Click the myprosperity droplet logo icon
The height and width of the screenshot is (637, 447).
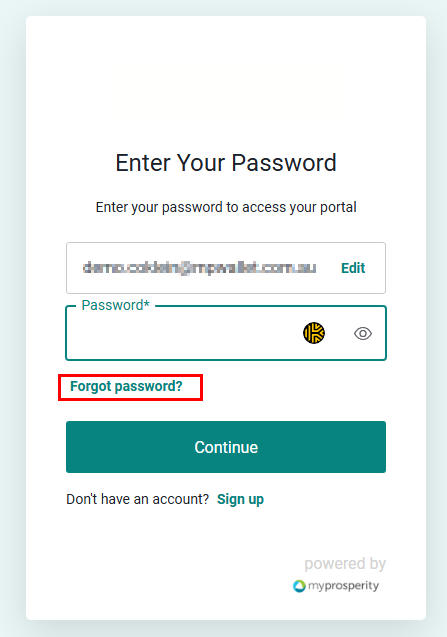pos(299,586)
